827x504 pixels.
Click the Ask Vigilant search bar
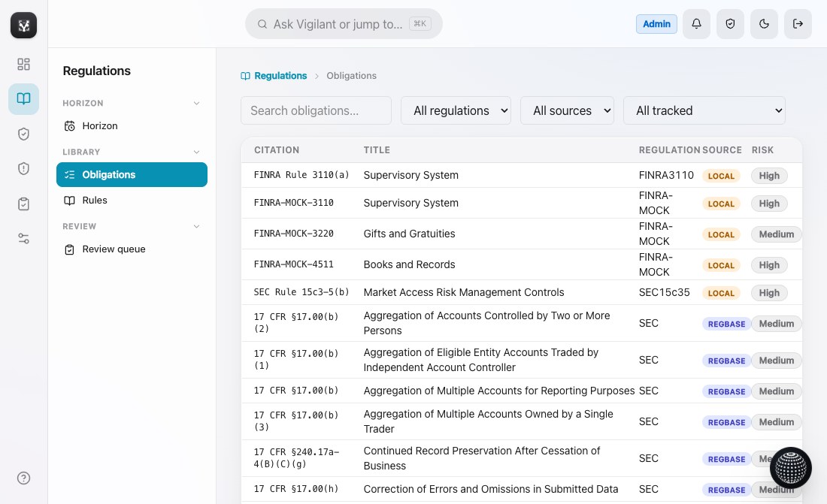coord(344,24)
